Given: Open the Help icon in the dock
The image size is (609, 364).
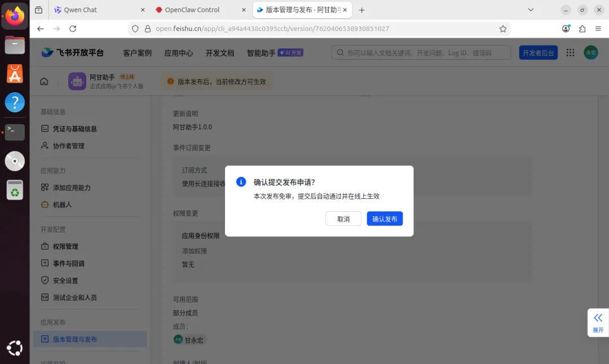Looking at the screenshot, I should [x=15, y=103].
